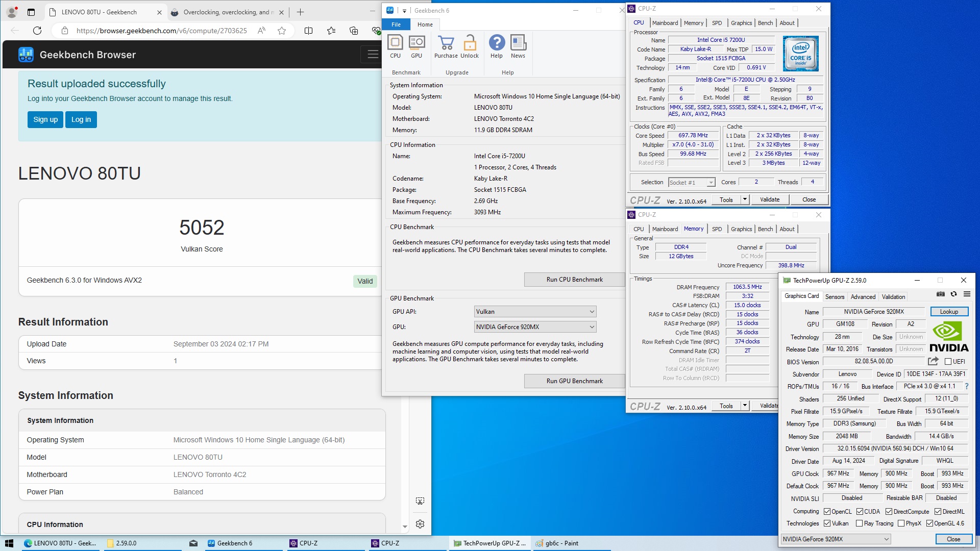
Task: Open the browser favorites list icon
Action: [331, 31]
